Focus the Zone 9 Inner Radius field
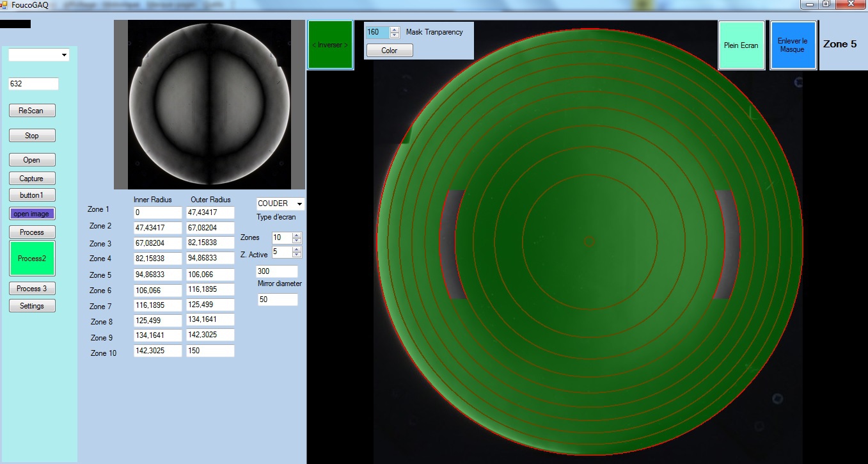 (x=158, y=335)
